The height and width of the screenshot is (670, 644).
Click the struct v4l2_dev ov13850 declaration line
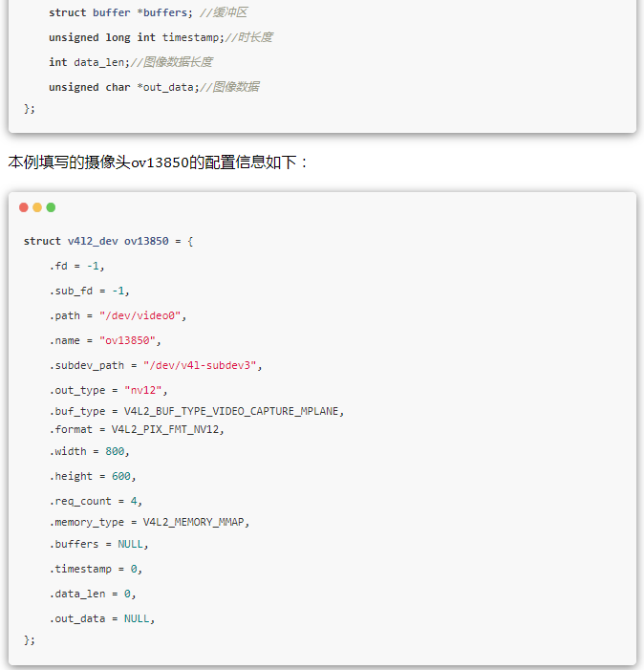[109, 241]
